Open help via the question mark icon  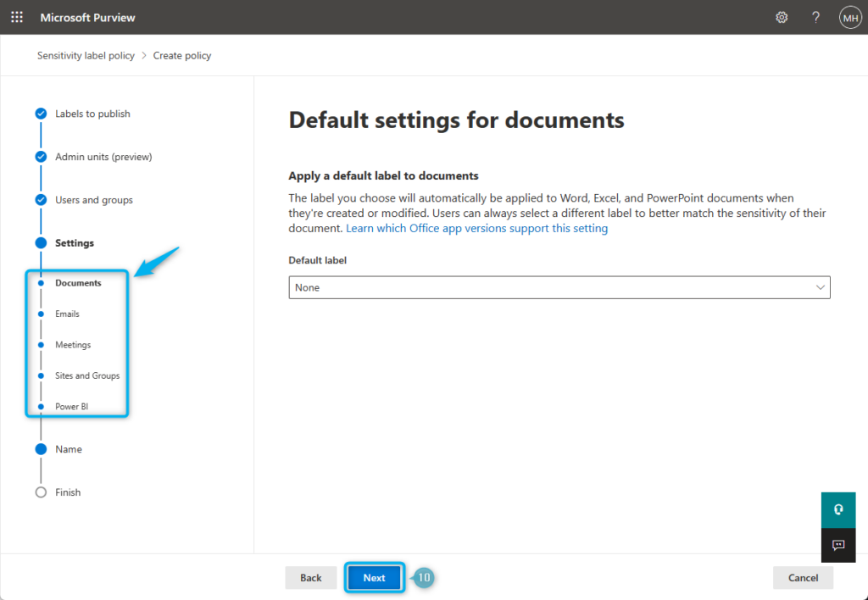815,17
